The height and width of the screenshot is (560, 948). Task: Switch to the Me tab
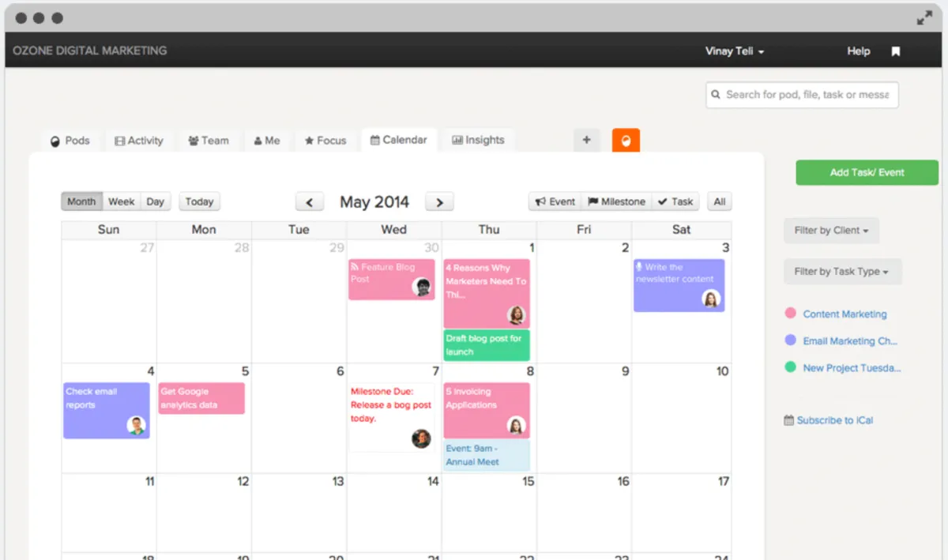tap(268, 140)
